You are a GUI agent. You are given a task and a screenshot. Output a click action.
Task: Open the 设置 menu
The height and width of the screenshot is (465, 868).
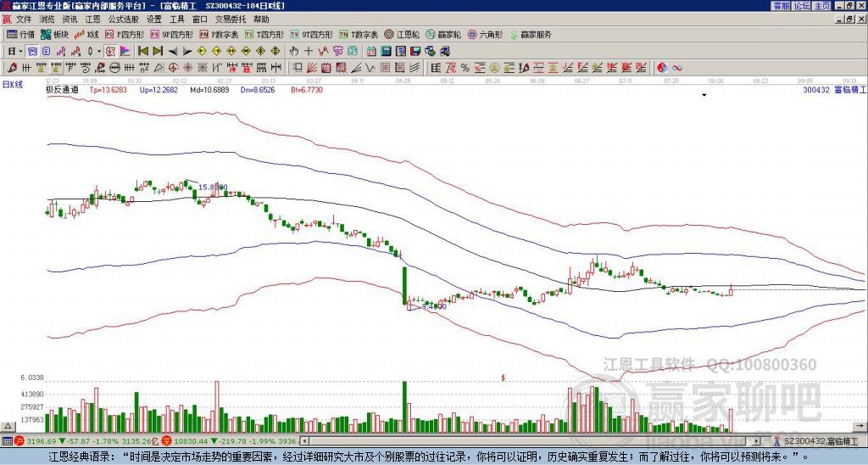[154, 20]
